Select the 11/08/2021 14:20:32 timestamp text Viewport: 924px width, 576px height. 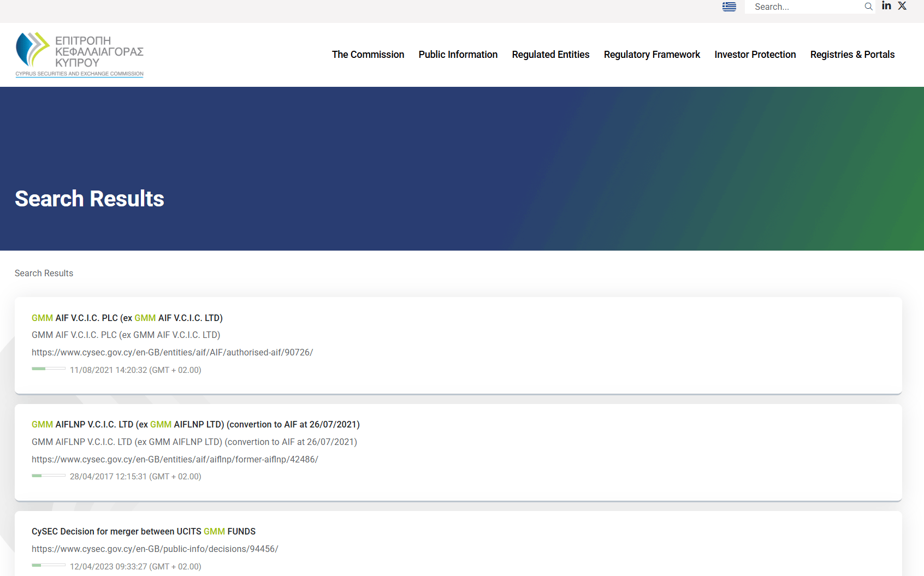click(x=135, y=370)
